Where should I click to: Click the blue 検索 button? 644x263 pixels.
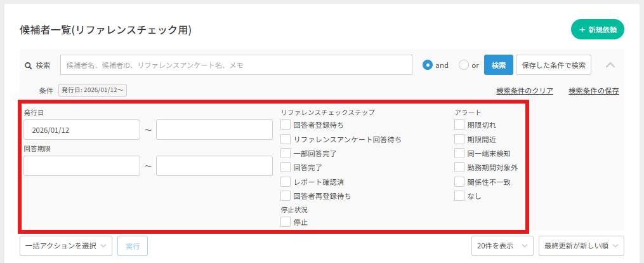coord(498,65)
